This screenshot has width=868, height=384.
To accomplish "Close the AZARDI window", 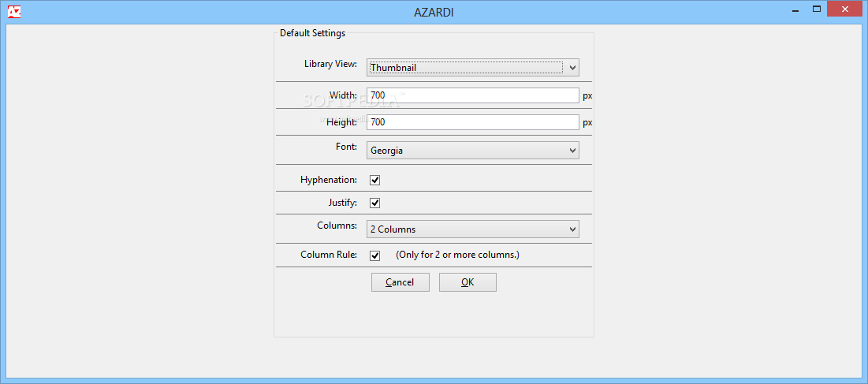I will pos(845,9).
